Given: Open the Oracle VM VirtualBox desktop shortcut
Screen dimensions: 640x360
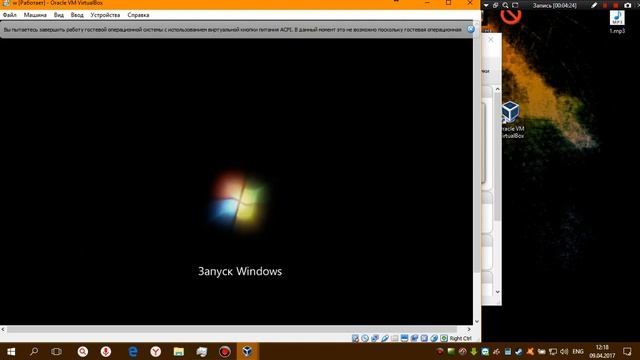Looking at the screenshot, I should click(511, 120).
